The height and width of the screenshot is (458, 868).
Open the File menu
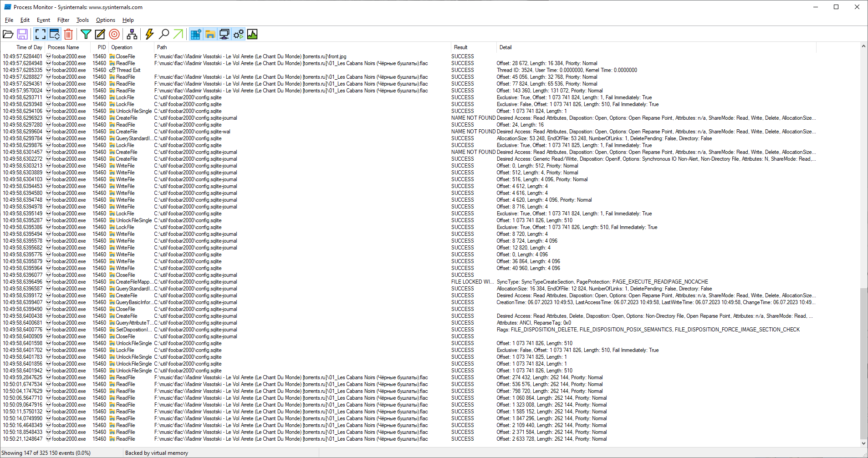pos(9,20)
